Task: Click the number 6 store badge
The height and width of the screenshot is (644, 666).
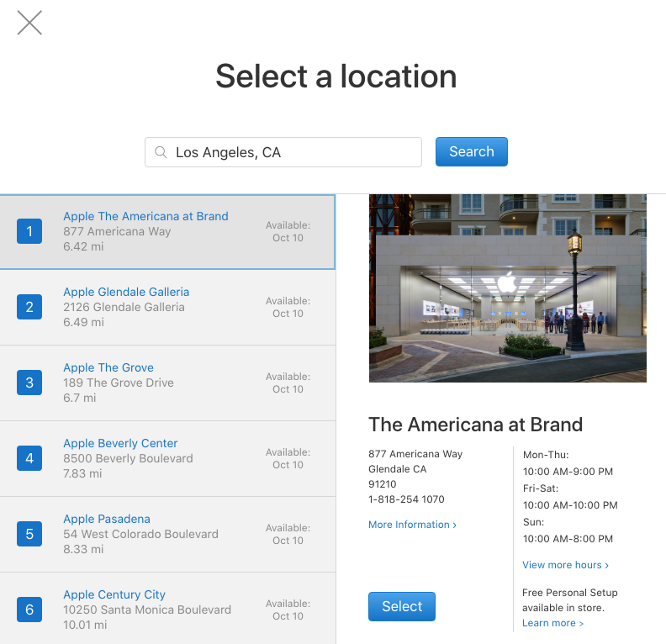Action: (29, 610)
